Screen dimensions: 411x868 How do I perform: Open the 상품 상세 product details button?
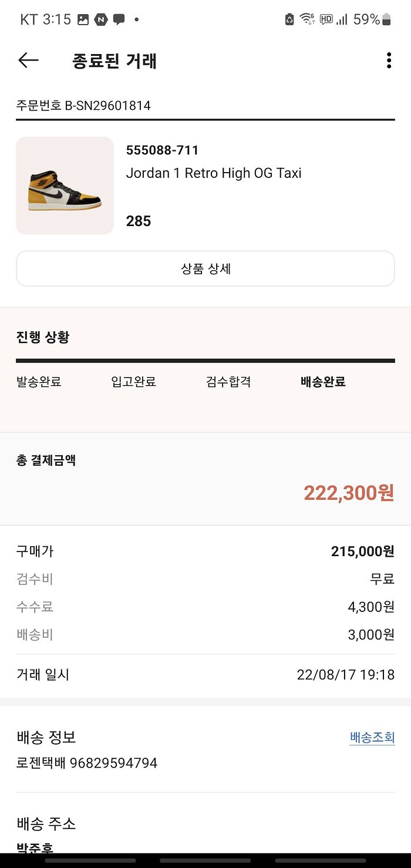pos(206,269)
